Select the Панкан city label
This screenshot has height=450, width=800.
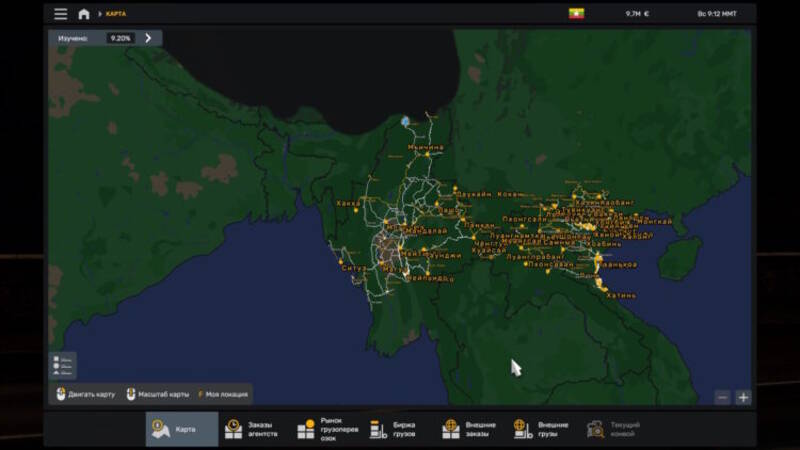pos(479,225)
